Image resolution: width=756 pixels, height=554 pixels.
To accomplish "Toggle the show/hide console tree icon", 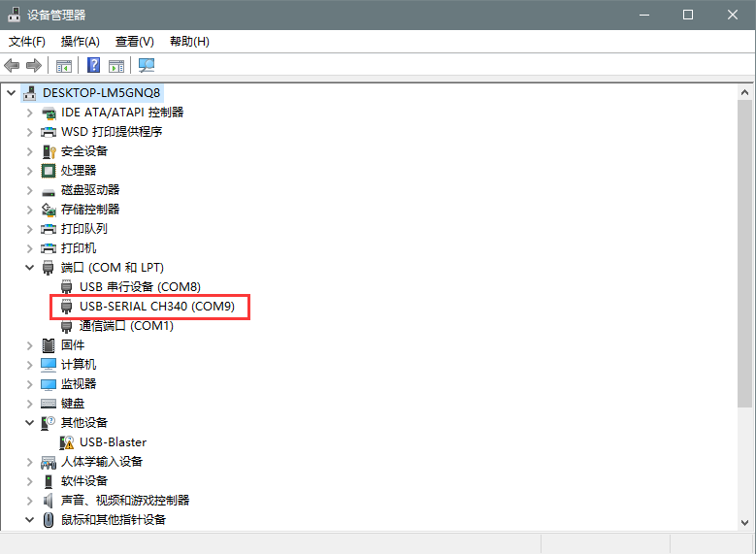I will [x=64, y=66].
